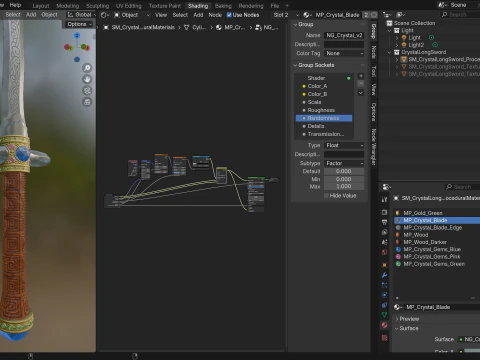Add a new group socket with plus button
The image size is (480, 360).
click(361, 76)
